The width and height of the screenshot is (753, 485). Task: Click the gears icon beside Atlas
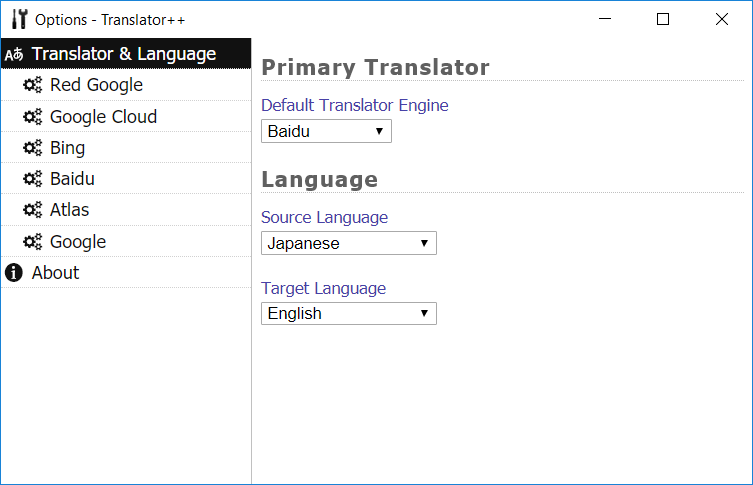point(31,210)
